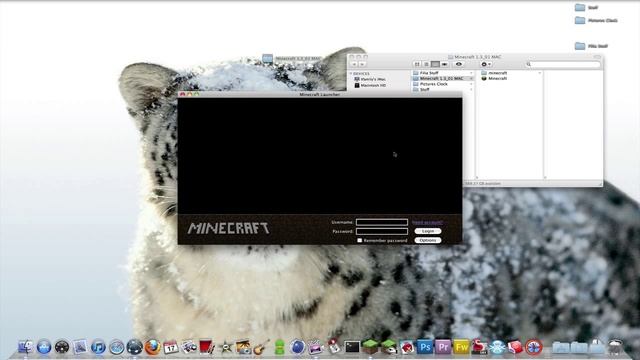Click the Quick Look eye button
The height and width of the screenshot is (360, 640).
click(x=459, y=64)
